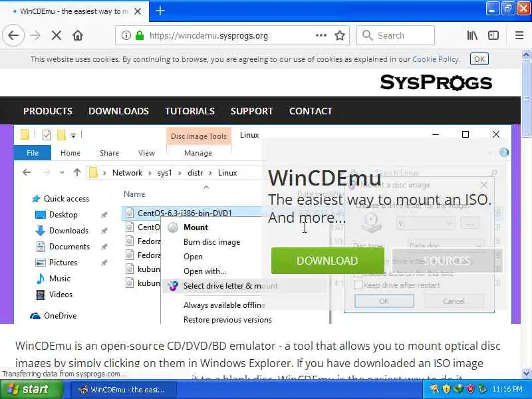
Task: Go back to the previous page in Firefox
Action: coord(13,35)
